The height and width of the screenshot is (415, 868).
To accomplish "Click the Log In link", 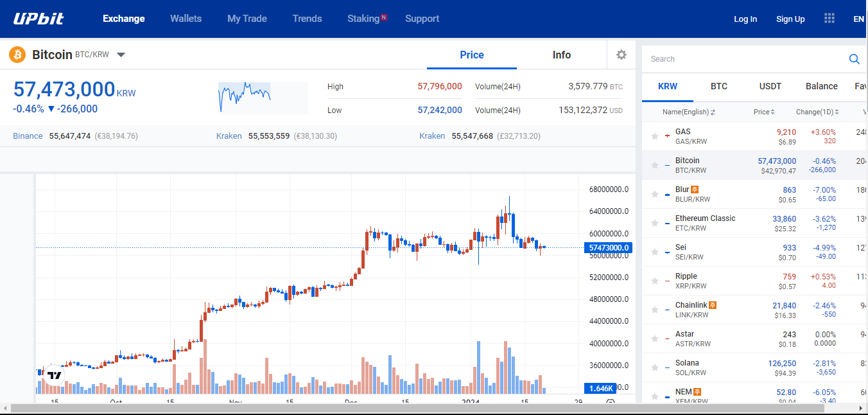I will pyautogui.click(x=745, y=19).
